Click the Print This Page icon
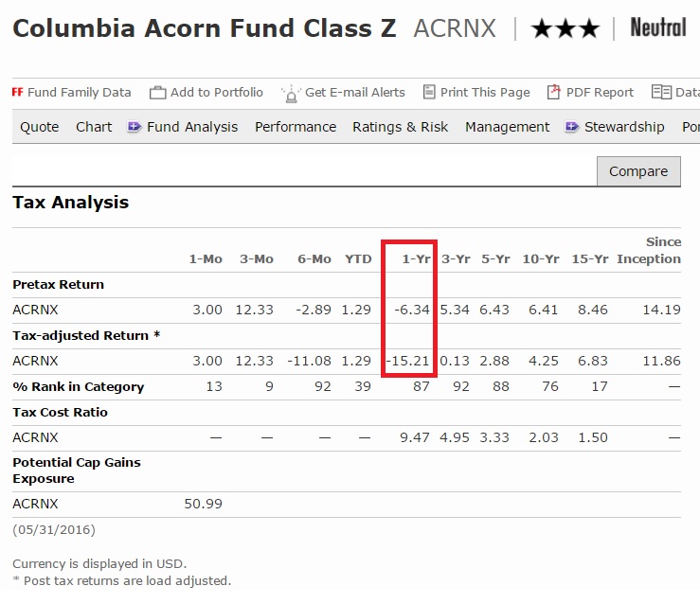The height and width of the screenshot is (604, 700). click(429, 92)
